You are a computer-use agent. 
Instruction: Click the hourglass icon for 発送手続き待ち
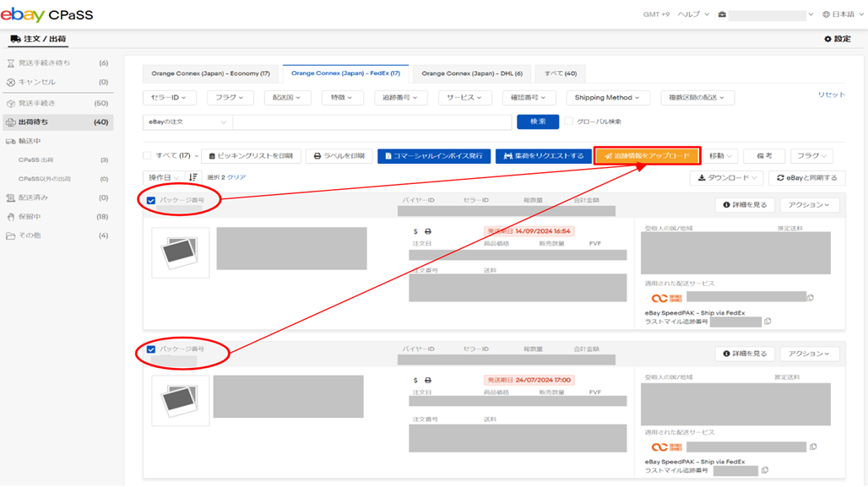[10, 63]
